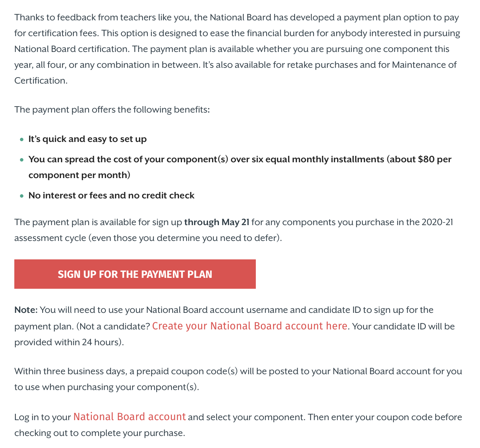Click the 'year, all four, or any combination' line
Viewport: 480px width, 448px height.
click(x=235, y=65)
